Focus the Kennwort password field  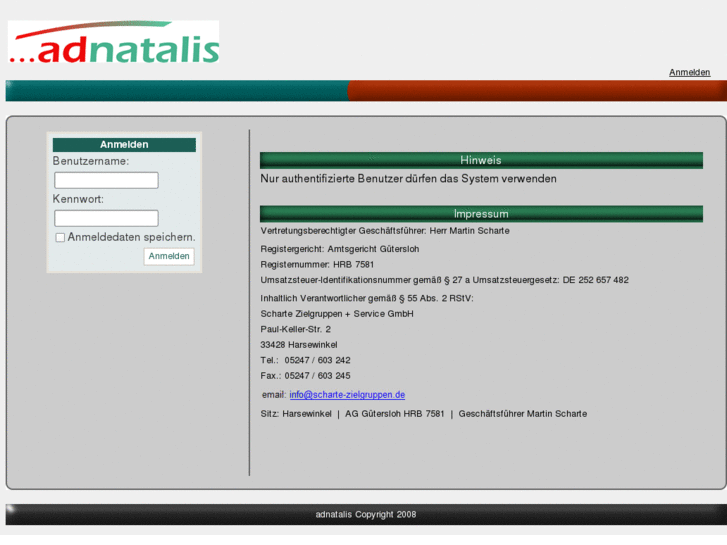(x=106, y=218)
